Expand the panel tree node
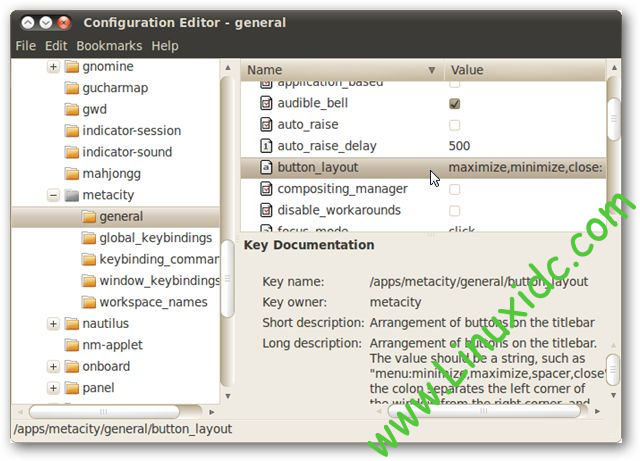The image size is (640, 461). tap(53, 388)
